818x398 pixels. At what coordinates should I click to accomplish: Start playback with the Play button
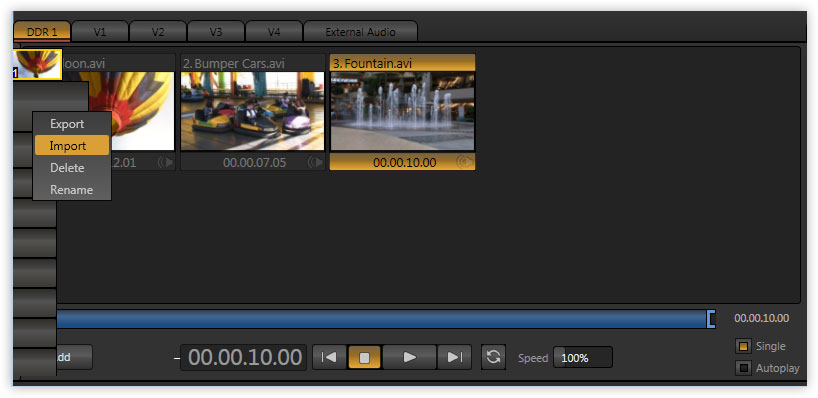pyautogui.click(x=410, y=357)
